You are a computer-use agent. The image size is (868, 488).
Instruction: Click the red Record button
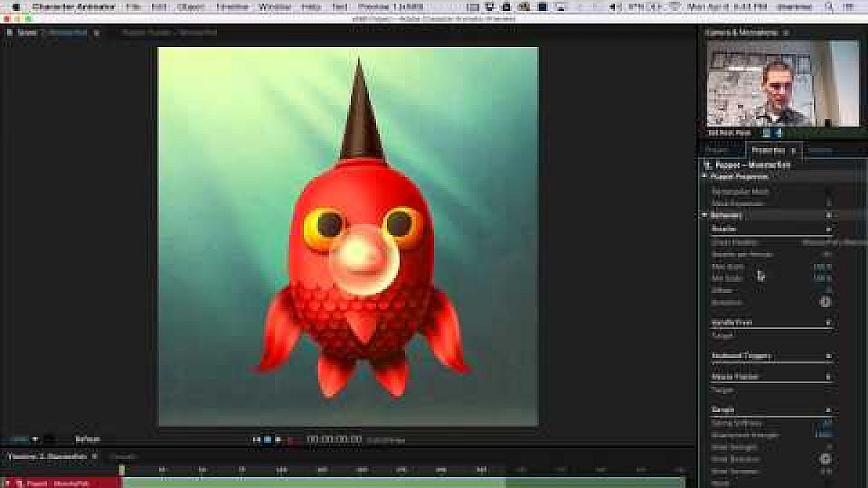pos(289,439)
